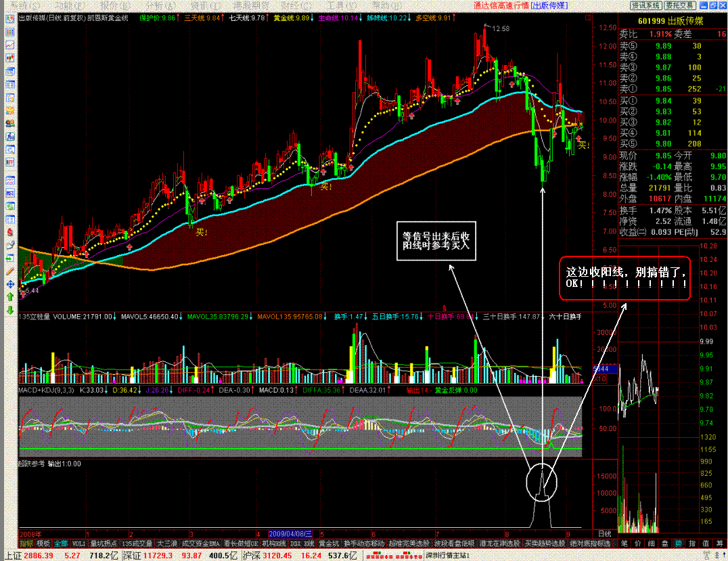This screenshot has height=561, width=728.
Task: Click the green up arrow icon
Action: (9, 297)
